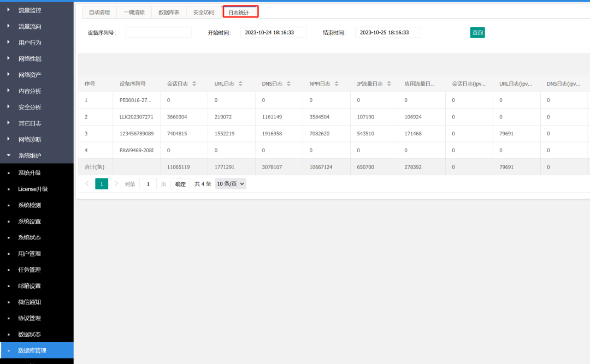The height and width of the screenshot is (364, 590).
Task: Select page 1 pagination button
Action: [x=102, y=184]
